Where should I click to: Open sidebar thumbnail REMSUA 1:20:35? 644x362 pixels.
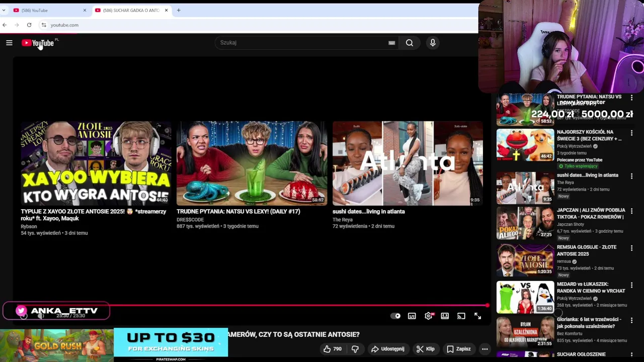[525, 260]
